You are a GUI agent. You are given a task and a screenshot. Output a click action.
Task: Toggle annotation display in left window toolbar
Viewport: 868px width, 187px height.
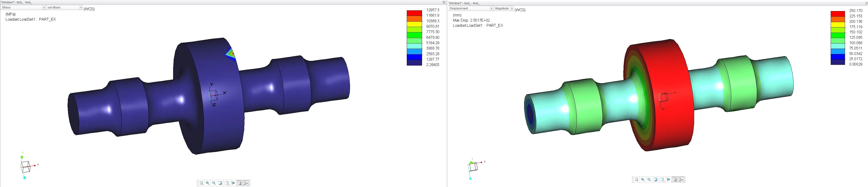[x=240, y=183]
